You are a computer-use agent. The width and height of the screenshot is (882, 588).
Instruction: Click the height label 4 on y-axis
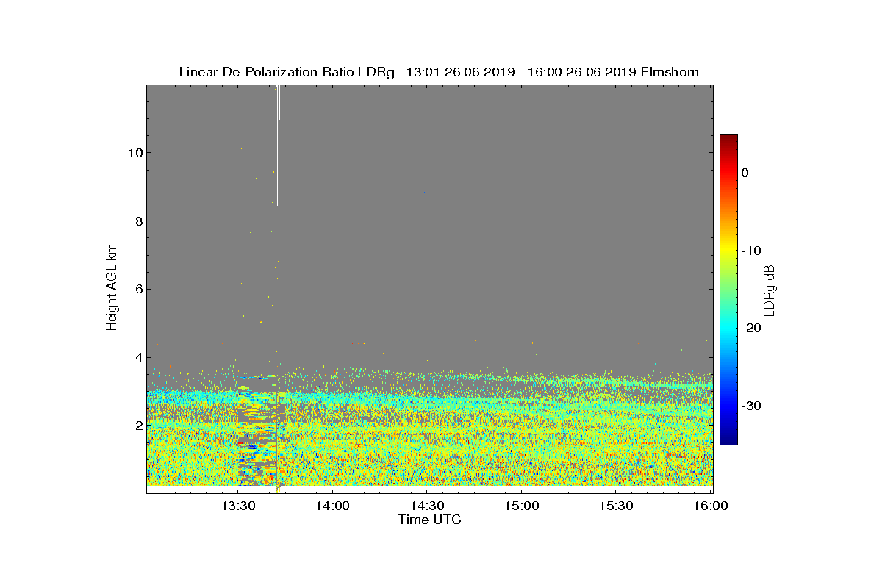(137, 358)
